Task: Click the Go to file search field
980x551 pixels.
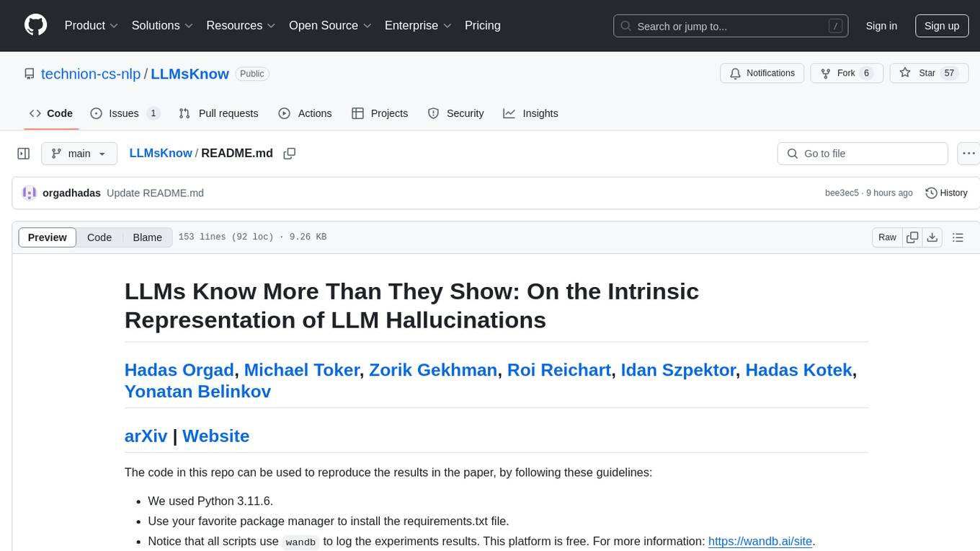Action: click(863, 154)
